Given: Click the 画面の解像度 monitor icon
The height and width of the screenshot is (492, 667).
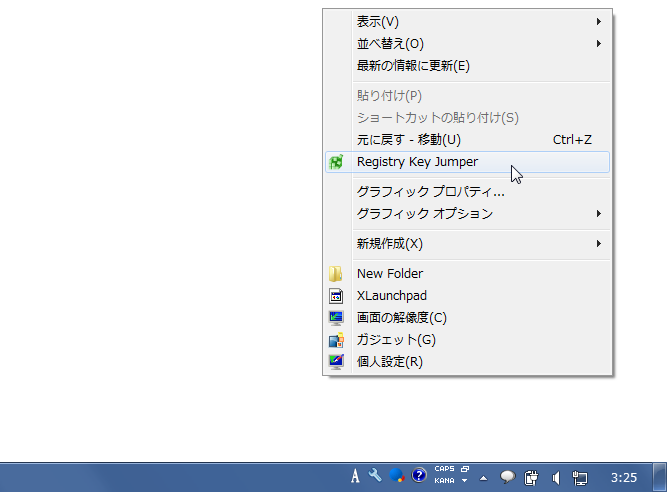Looking at the screenshot, I should tap(336, 318).
